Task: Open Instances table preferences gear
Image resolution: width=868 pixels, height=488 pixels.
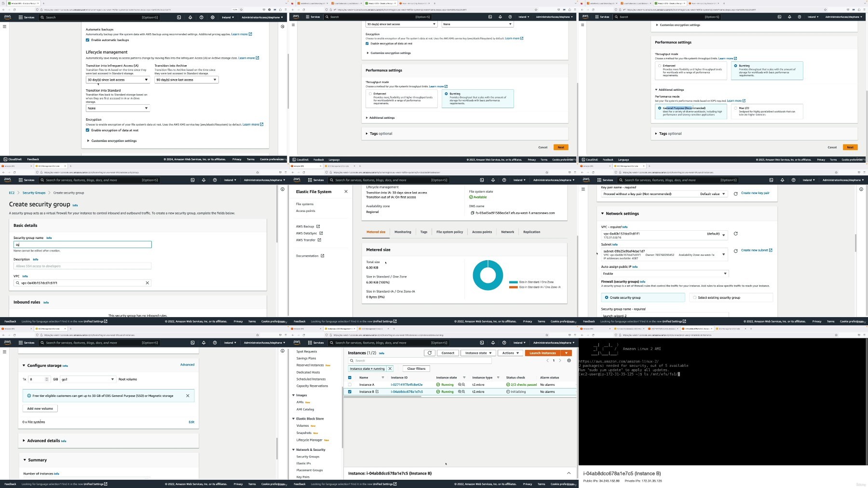Action: (569, 361)
